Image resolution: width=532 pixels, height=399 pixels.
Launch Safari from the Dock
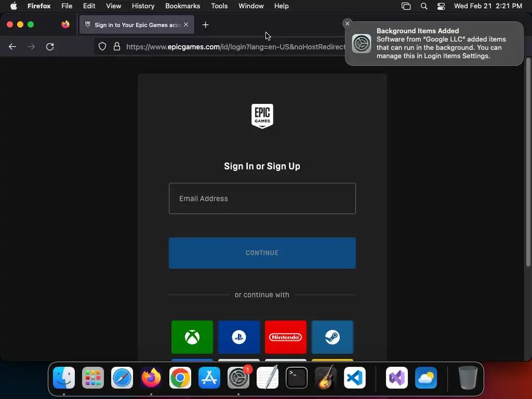122,378
